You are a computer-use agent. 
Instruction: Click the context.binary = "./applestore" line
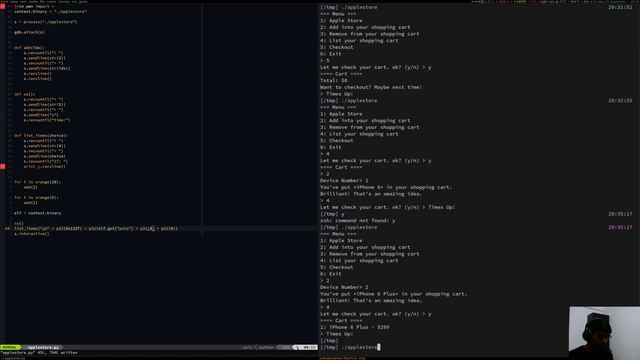pyautogui.click(x=50, y=12)
